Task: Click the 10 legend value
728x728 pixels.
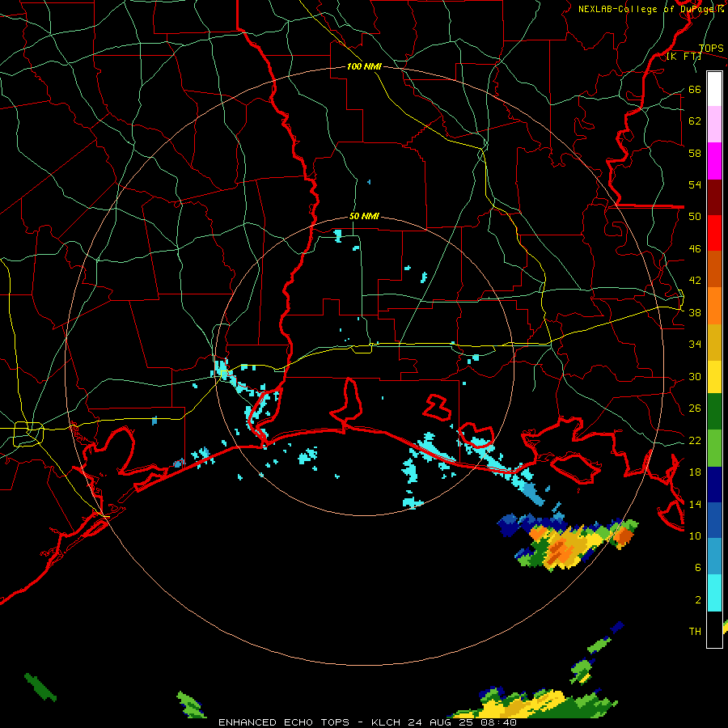Action: coord(695,535)
